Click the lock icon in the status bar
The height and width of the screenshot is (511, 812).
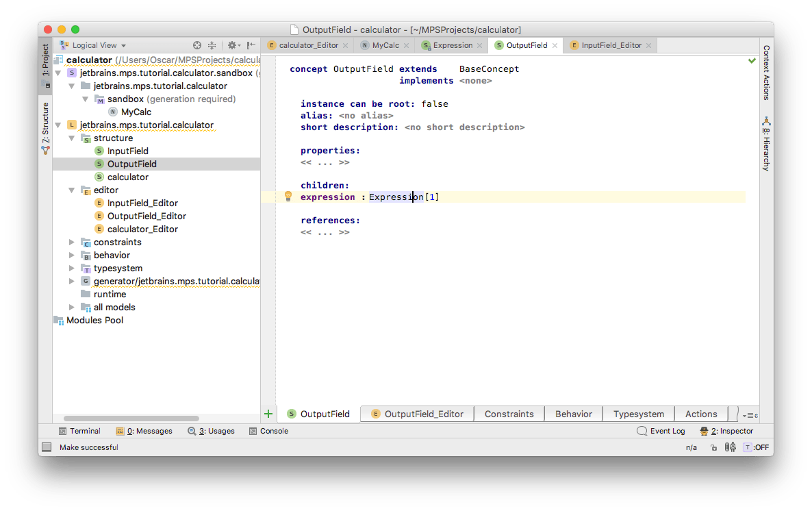click(713, 447)
